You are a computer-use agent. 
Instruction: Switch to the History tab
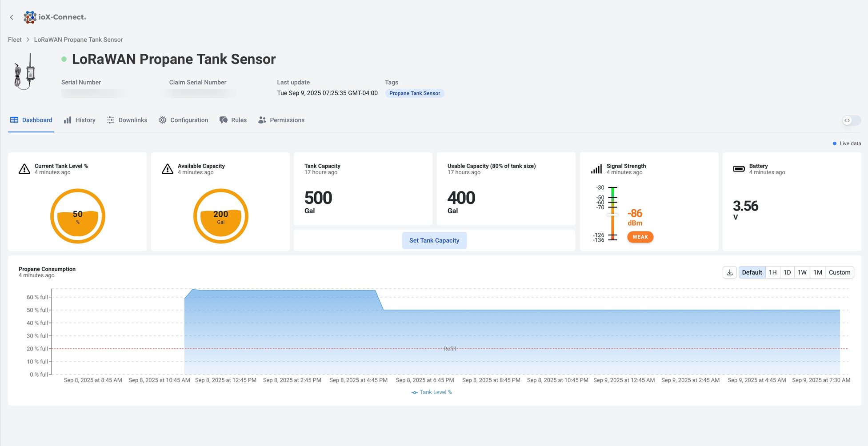coord(85,119)
